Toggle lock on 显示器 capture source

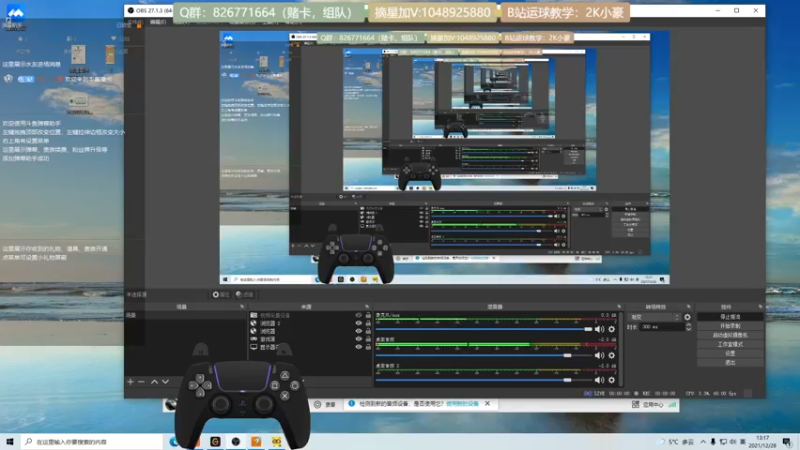point(368,347)
